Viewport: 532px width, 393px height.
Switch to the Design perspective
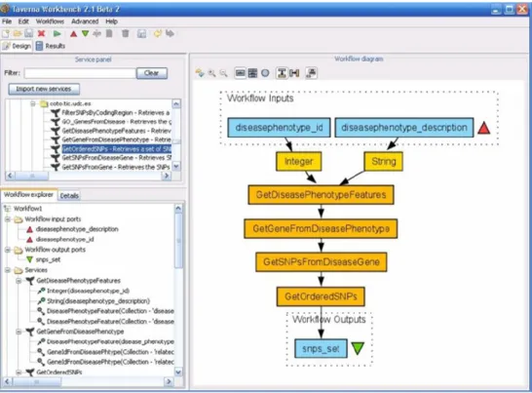tap(17, 46)
